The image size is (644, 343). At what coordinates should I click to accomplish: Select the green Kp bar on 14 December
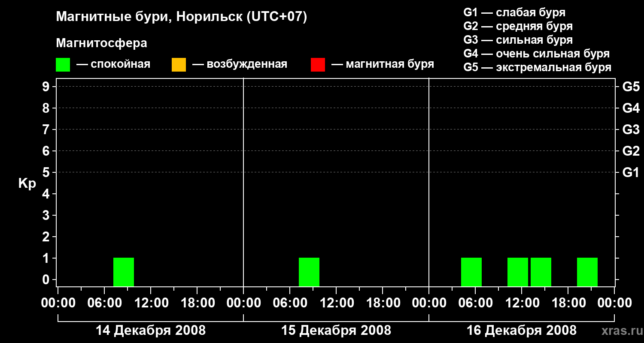click(124, 272)
